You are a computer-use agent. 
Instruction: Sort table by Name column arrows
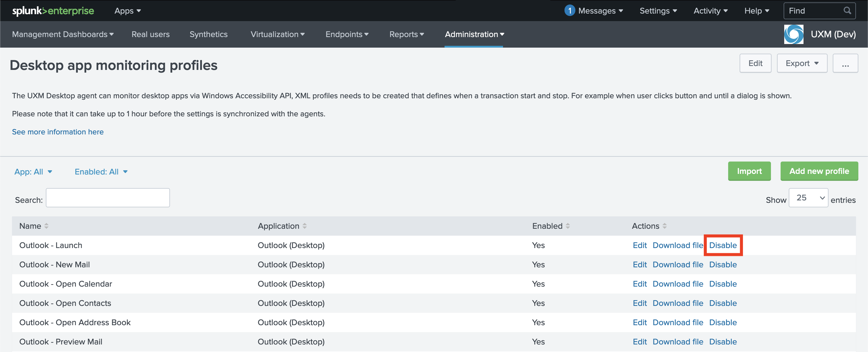coord(46,226)
